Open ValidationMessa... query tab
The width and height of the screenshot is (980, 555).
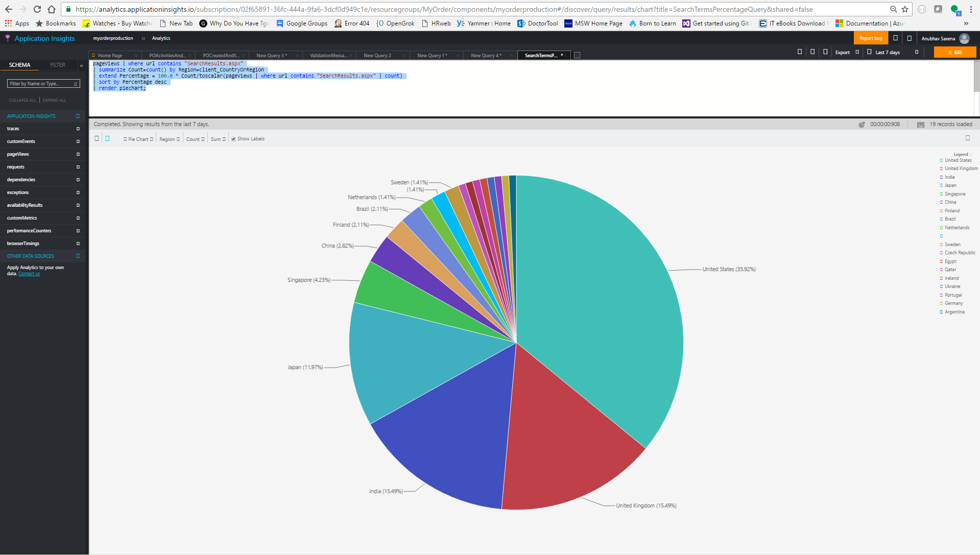[328, 56]
